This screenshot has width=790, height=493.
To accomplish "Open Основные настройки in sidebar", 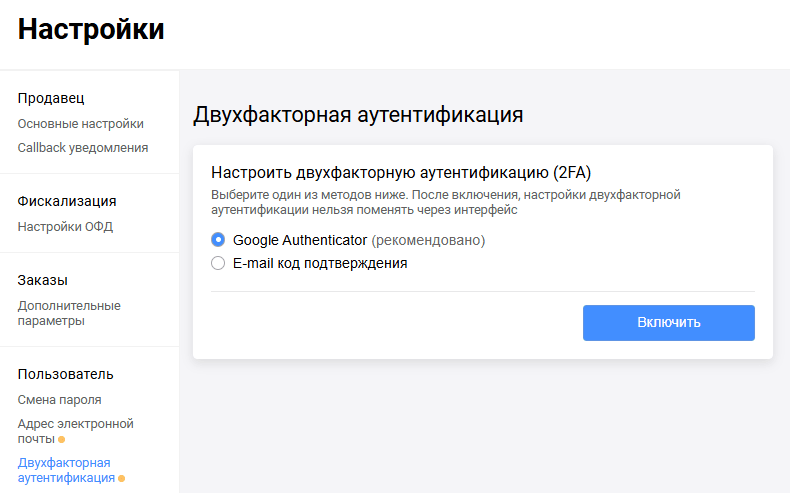I will pyautogui.click(x=81, y=124).
